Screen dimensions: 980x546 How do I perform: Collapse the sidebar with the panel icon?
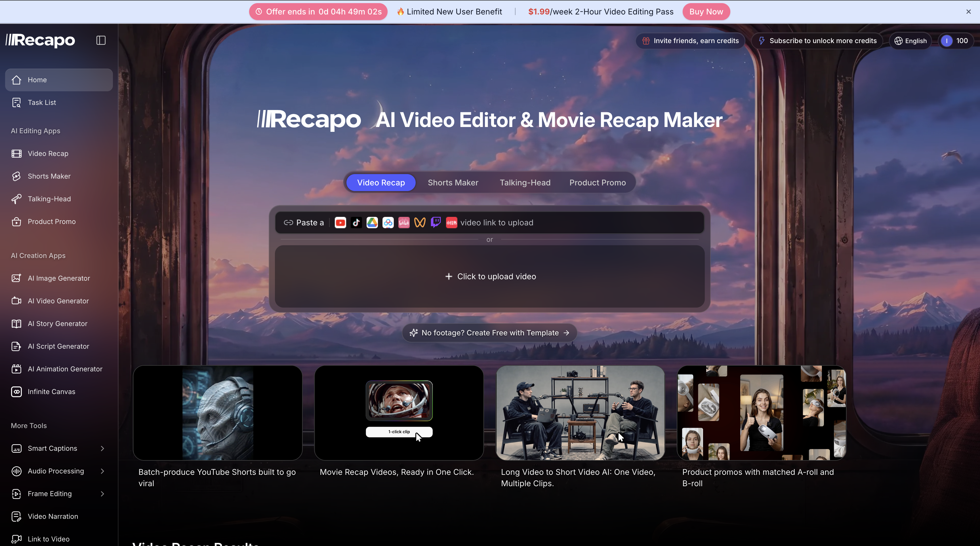pos(101,40)
